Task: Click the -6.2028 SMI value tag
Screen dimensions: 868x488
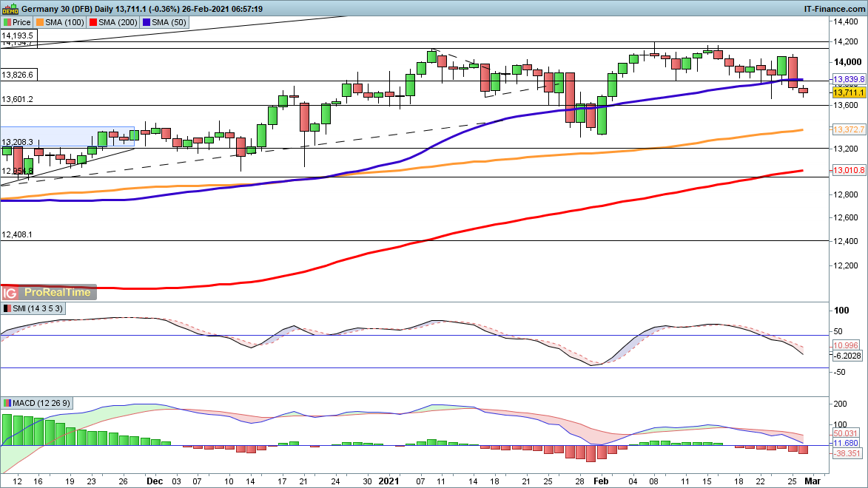Action: pos(847,356)
